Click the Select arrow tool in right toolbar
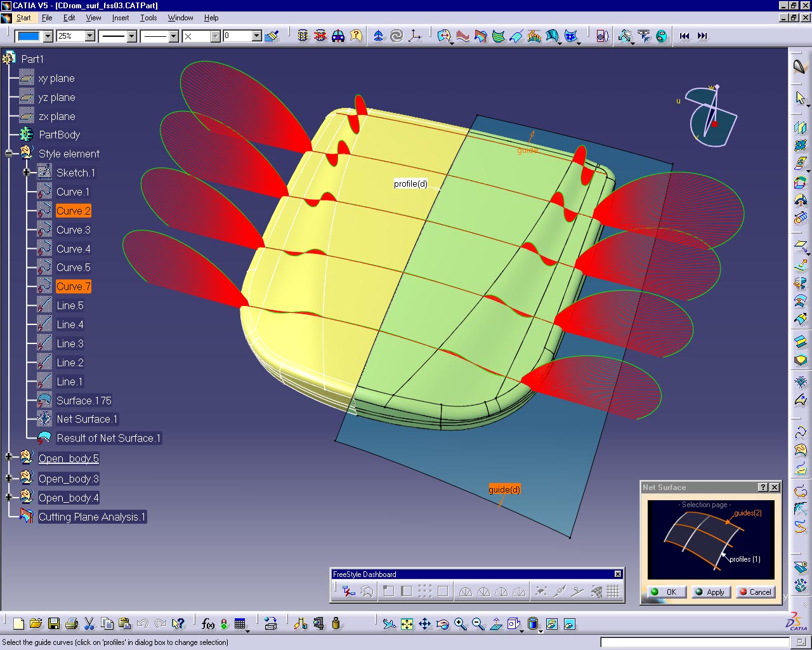 [x=801, y=98]
